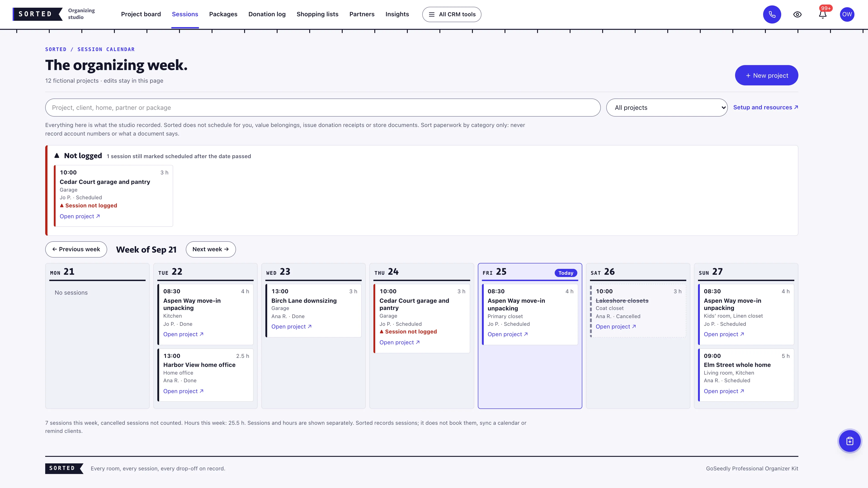Open the All projects filter dropdown
868x488 pixels.
click(667, 108)
